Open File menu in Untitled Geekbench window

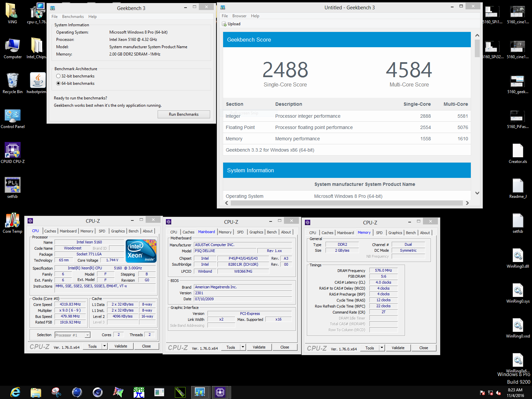(x=225, y=16)
